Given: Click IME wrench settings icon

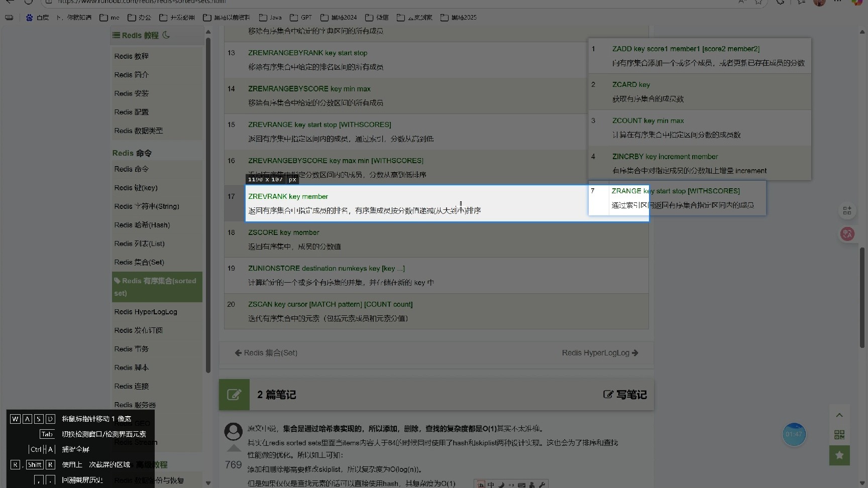Looking at the screenshot, I should point(541,485).
